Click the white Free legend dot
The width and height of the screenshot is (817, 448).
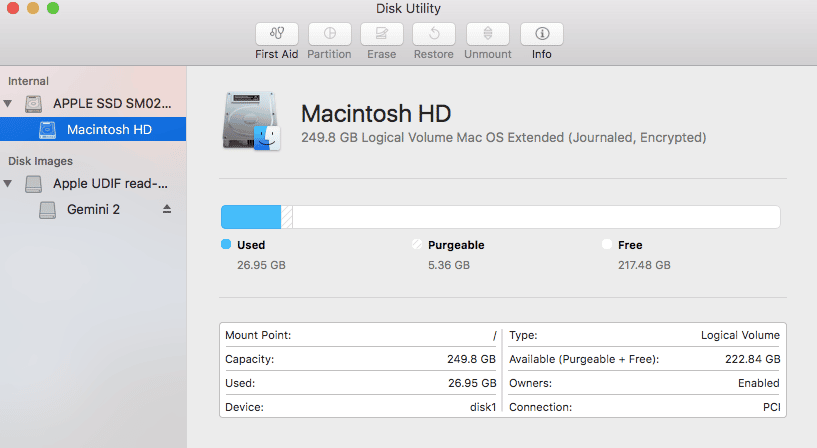pos(607,244)
